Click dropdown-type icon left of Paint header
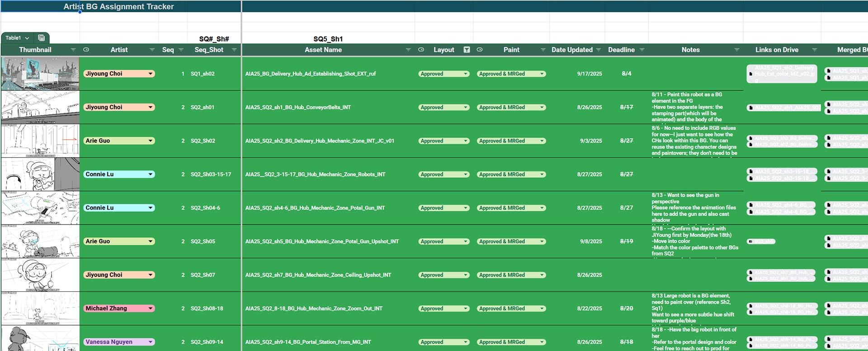The height and width of the screenshot is (351, 868). (x=480, y=50)
